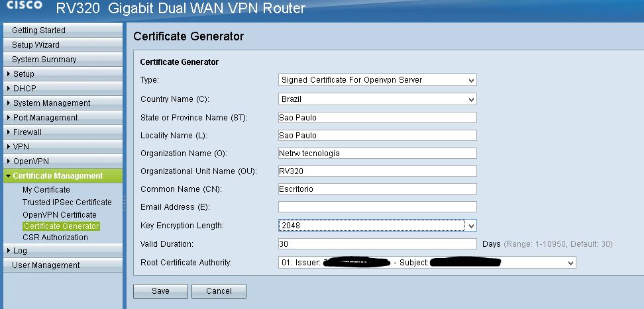Open Root Certificate Authority dropdown
Screen dimensions: 644x309
click(x=427, y=262)
